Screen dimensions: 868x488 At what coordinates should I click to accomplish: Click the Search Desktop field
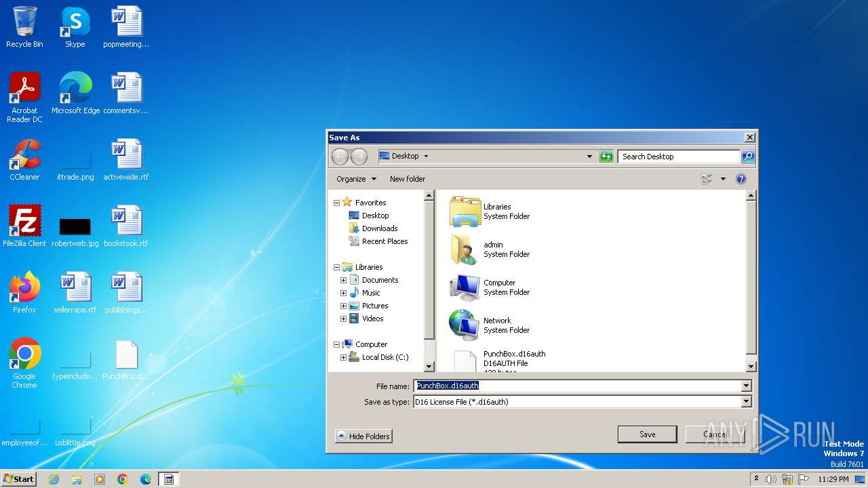pyautogui.click(x=679, y=157)
